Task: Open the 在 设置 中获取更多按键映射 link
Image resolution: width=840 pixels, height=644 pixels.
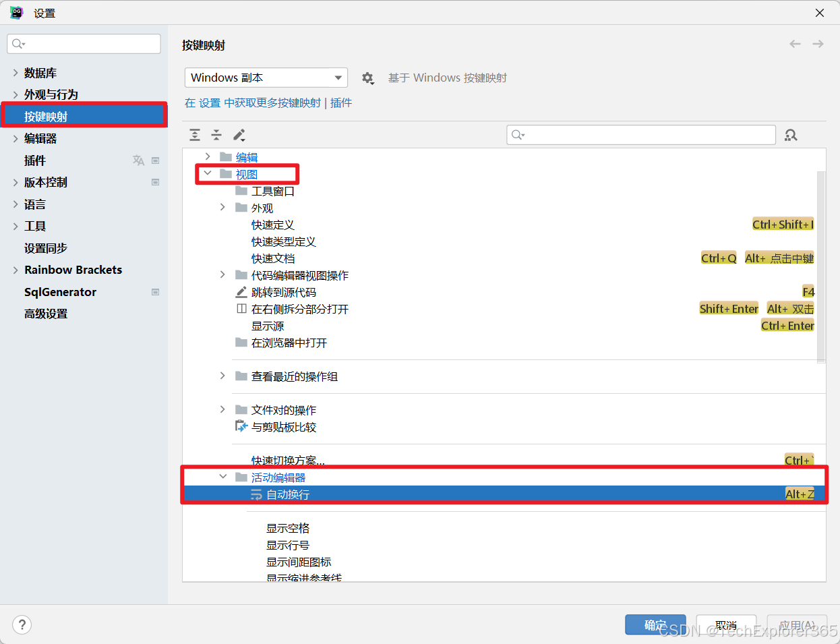Action: click(253, 103)
